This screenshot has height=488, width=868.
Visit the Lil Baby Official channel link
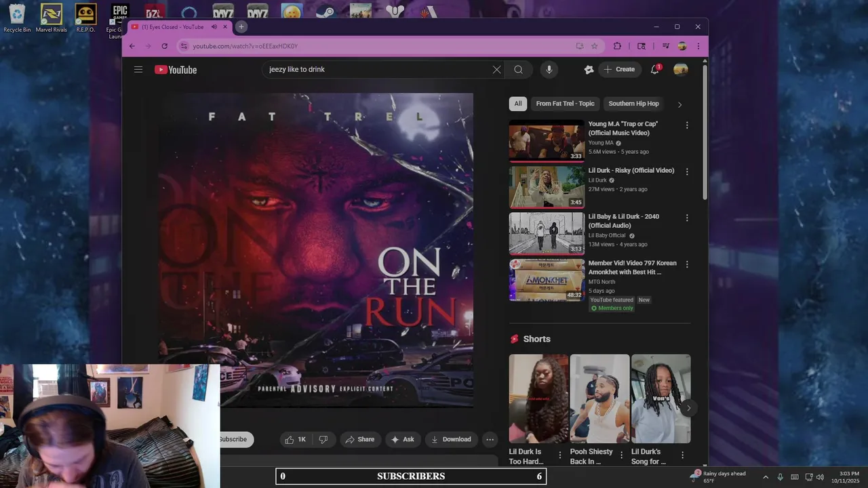coord(607,235)
